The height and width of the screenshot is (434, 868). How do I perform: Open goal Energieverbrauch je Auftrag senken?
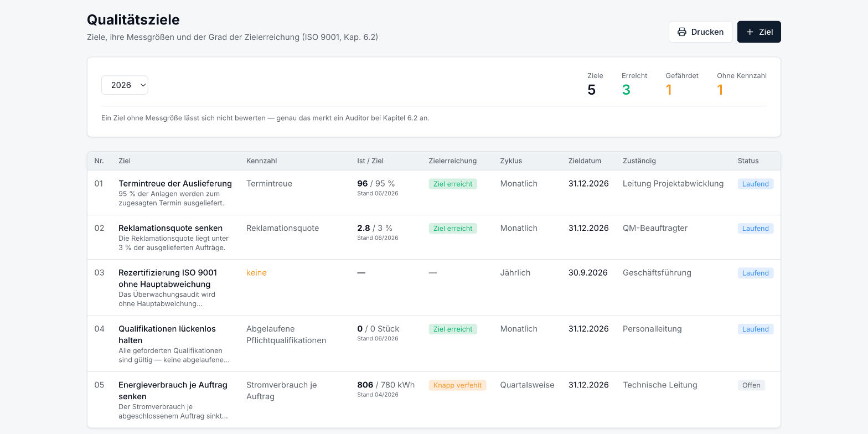[173, 390]
